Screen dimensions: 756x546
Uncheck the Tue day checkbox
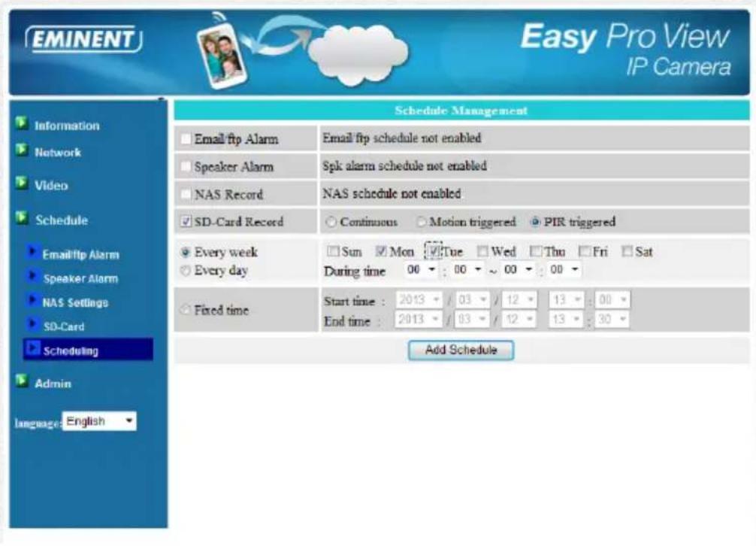pos(434,250)
